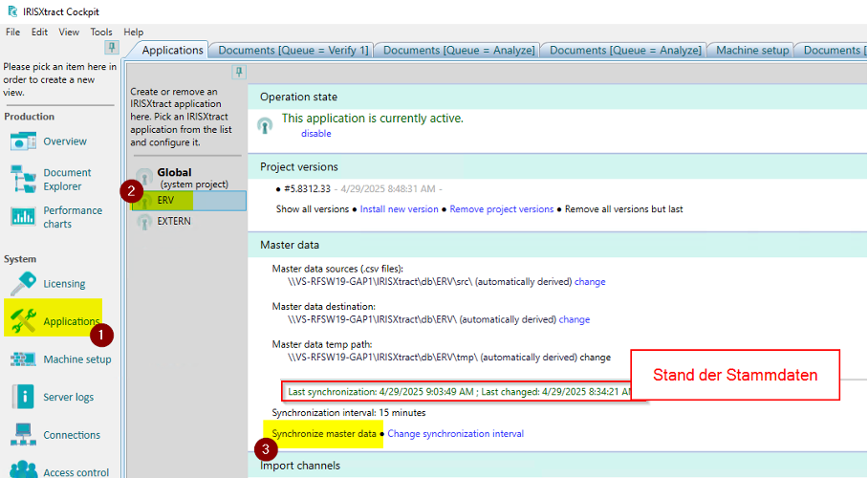Open the Help menu
This screenshot has height=478, width=868.
click(x=134, y=33)
